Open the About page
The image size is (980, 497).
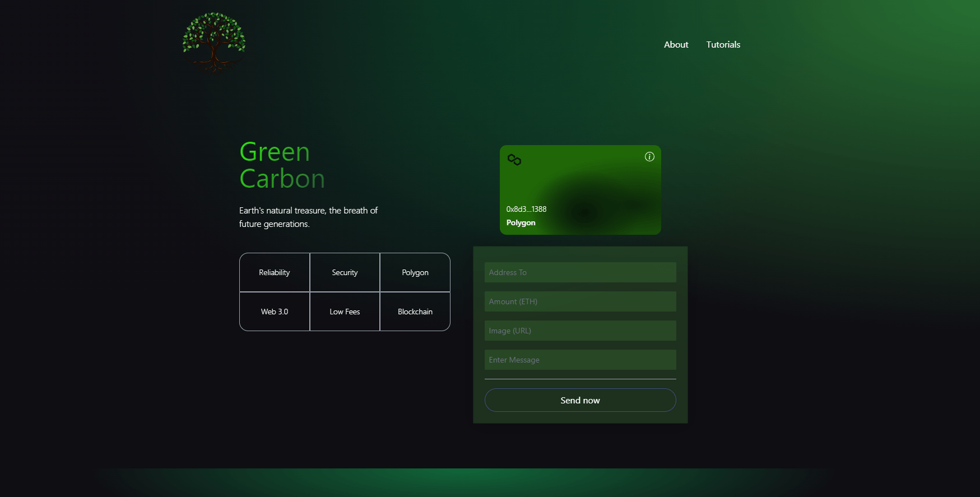point(676,44)
